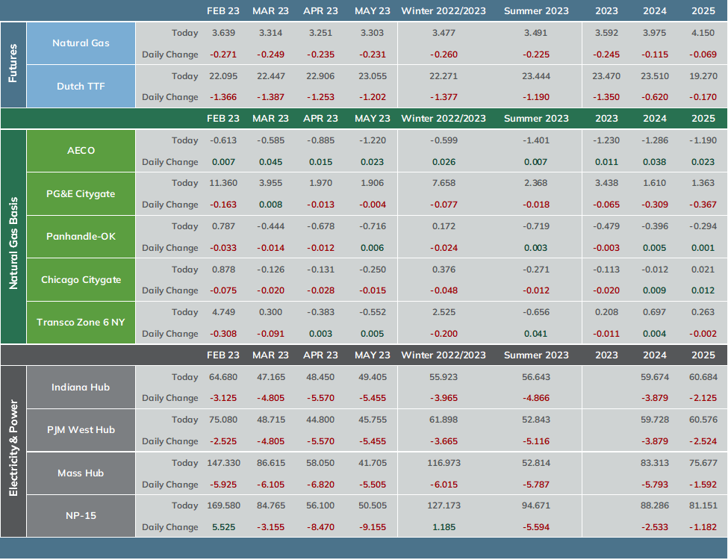728x560 pixels.
Task: Click the vertical Futures section header
Action: pos(13,64)
